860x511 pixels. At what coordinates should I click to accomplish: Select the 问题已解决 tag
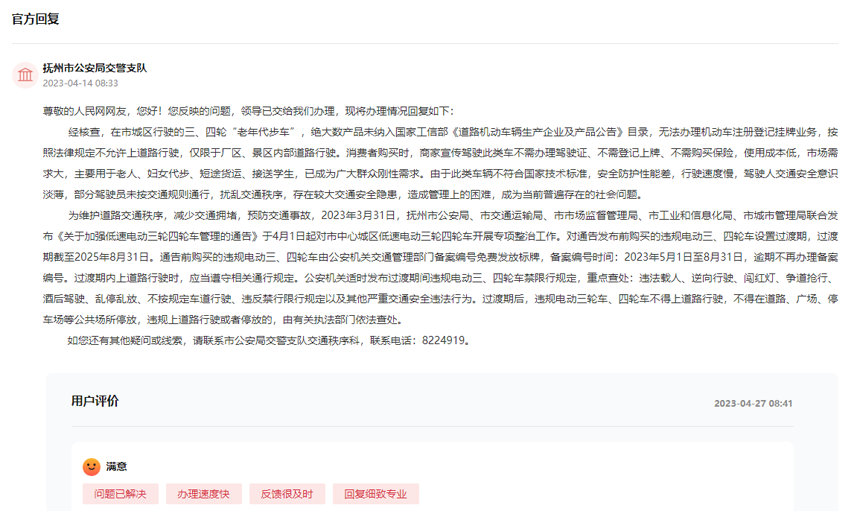point(120,494)
